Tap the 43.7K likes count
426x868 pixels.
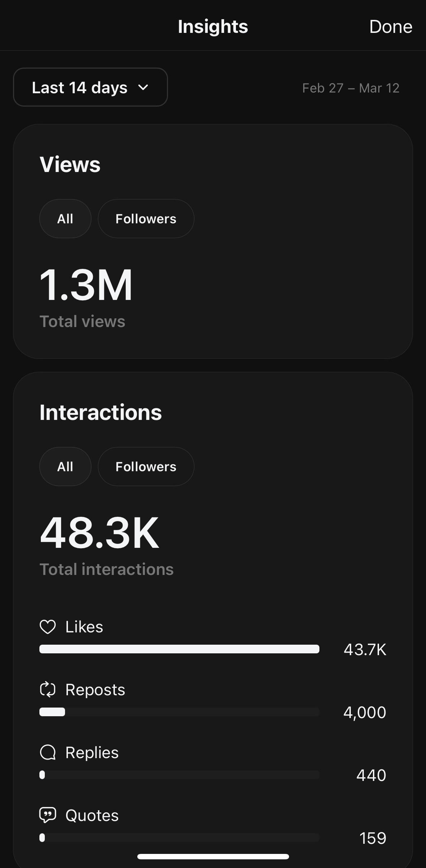tap(365, 649)
